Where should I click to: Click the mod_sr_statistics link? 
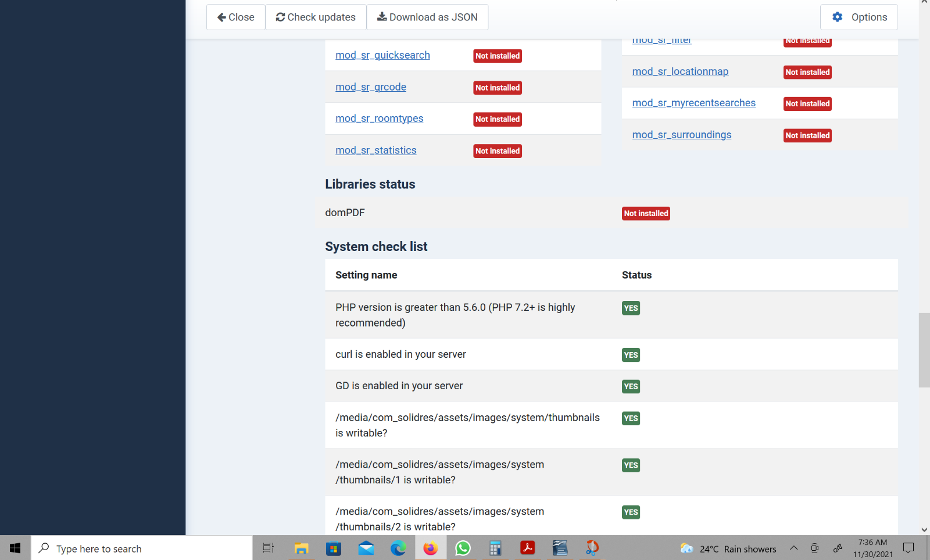point(375,150)
